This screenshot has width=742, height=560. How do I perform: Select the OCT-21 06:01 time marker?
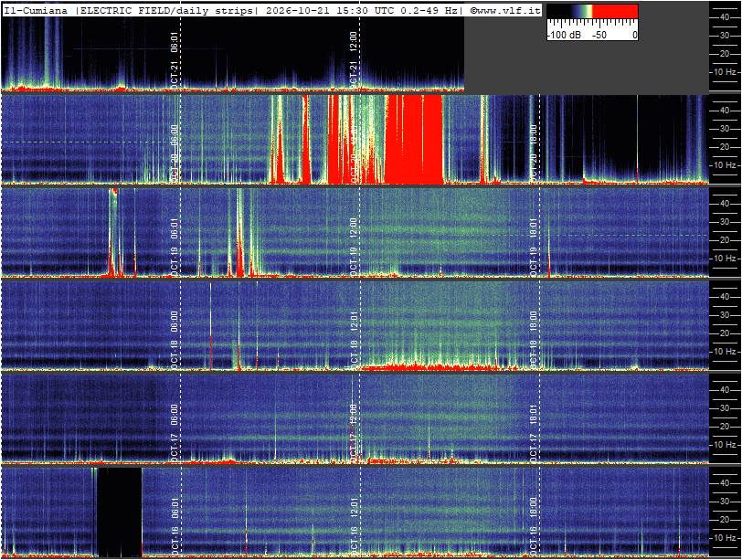tap(175, 60)
